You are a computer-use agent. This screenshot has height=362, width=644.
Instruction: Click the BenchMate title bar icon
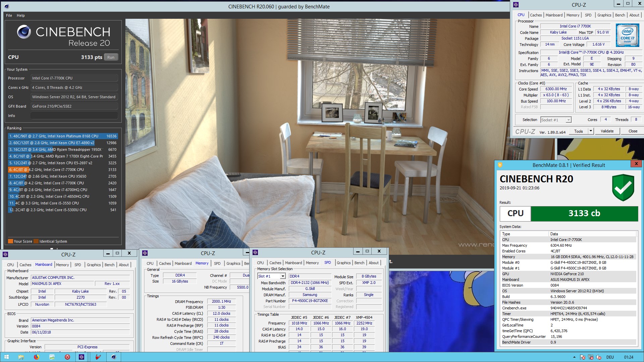tap(500, 165)
